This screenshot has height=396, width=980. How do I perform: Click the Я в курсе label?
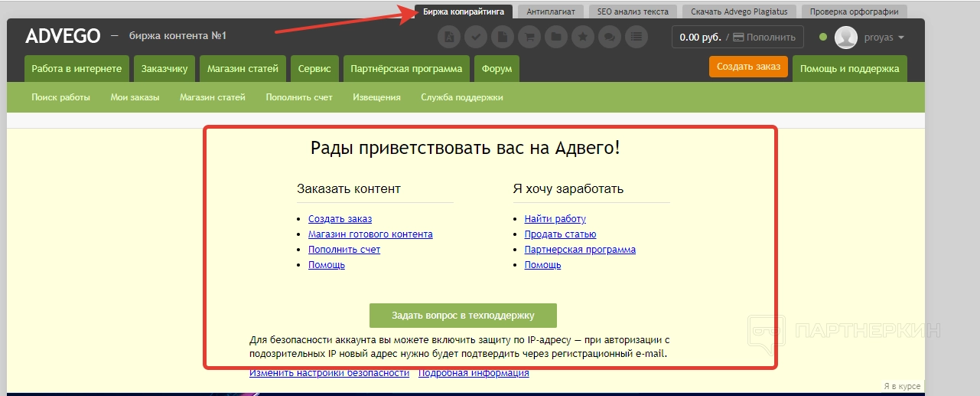click(902, 386)
